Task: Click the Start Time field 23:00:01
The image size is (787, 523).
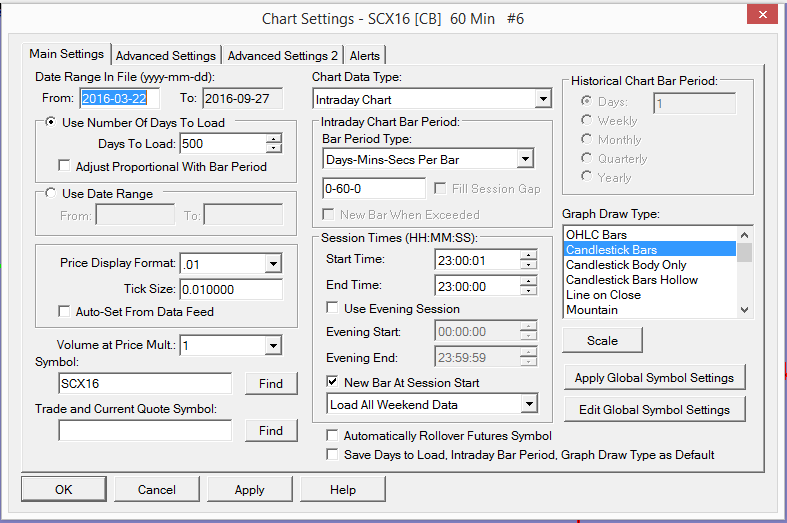Action: click(x=477, y=260)
